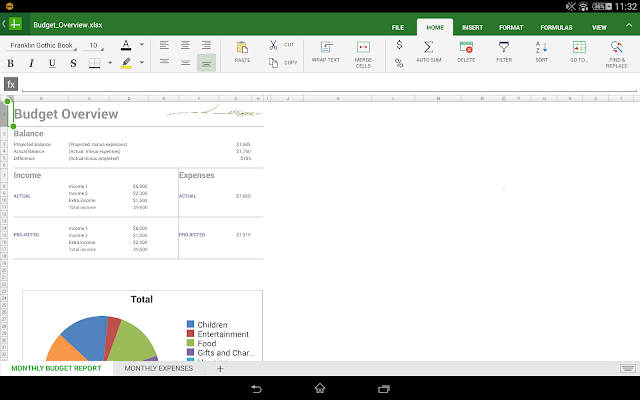Open the Monthly Expenses sheet tab
The height and width of the screenshot is (400, 640).
(x=158, y=369)
